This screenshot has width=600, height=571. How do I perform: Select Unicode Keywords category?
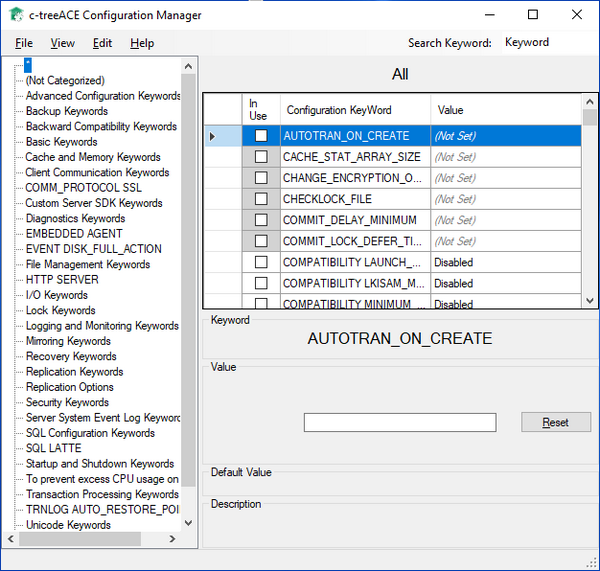(68, 524)
